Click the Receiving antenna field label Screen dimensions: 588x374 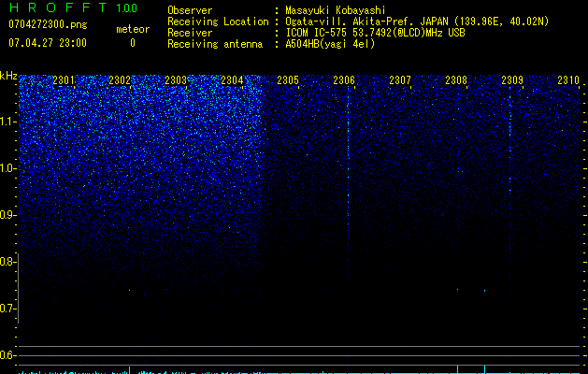pos(215,44)
